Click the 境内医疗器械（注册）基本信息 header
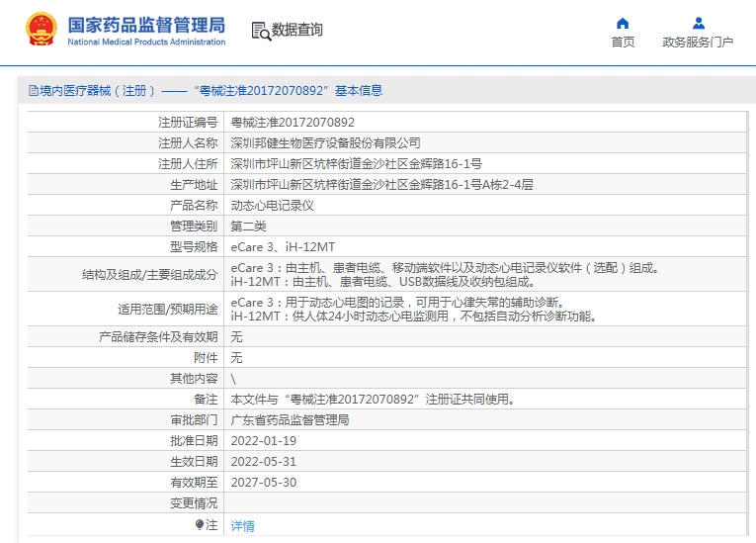Screen dimensions: 756x543 tap(206, 91)
